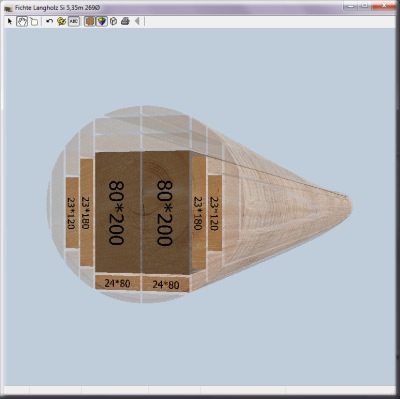Select the box zoom tool
This screenshot has width=400, height=399.
tap(34, 22)
